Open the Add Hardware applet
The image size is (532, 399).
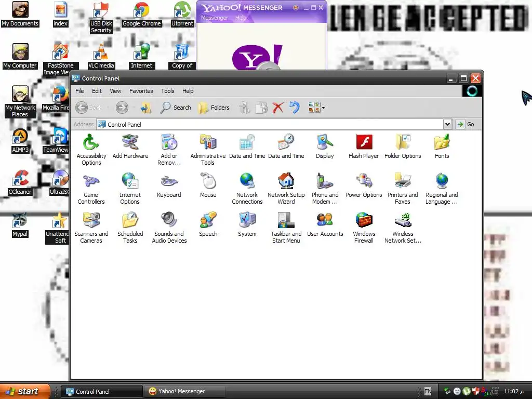click(130, 147)
